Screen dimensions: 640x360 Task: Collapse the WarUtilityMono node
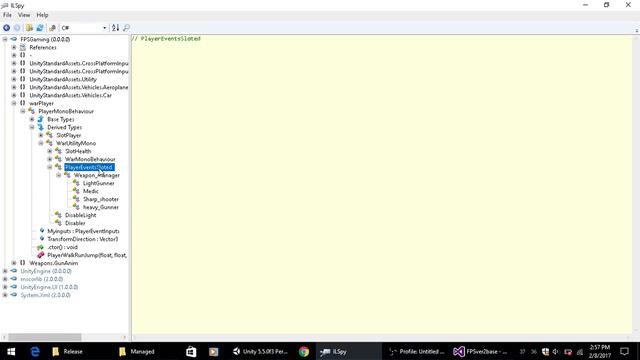(41, 143)
